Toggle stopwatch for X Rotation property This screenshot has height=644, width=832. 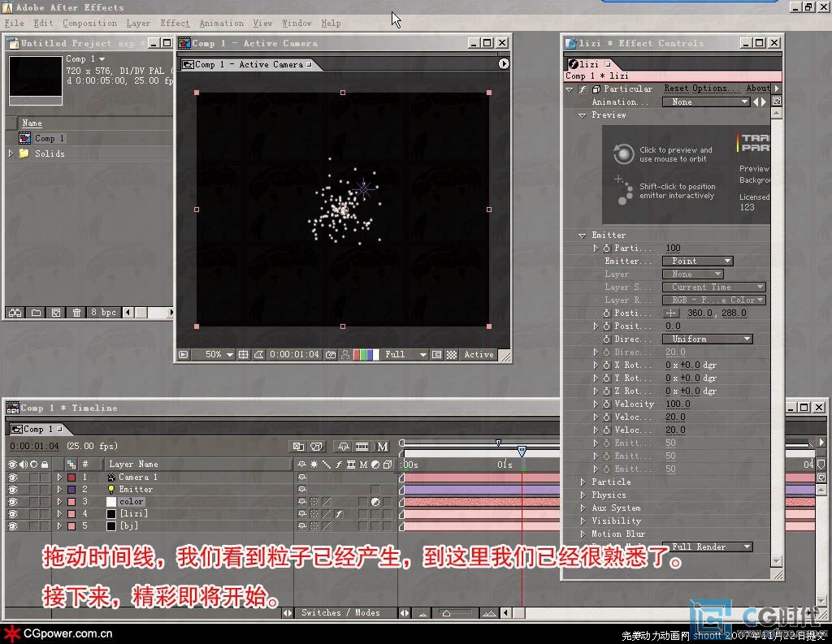coord(606,365)
